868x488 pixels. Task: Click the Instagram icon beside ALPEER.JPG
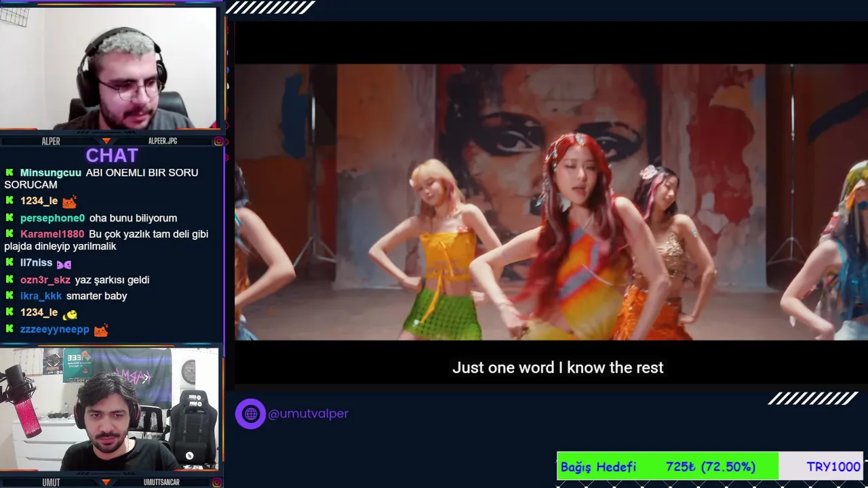[x=218, y=141]
